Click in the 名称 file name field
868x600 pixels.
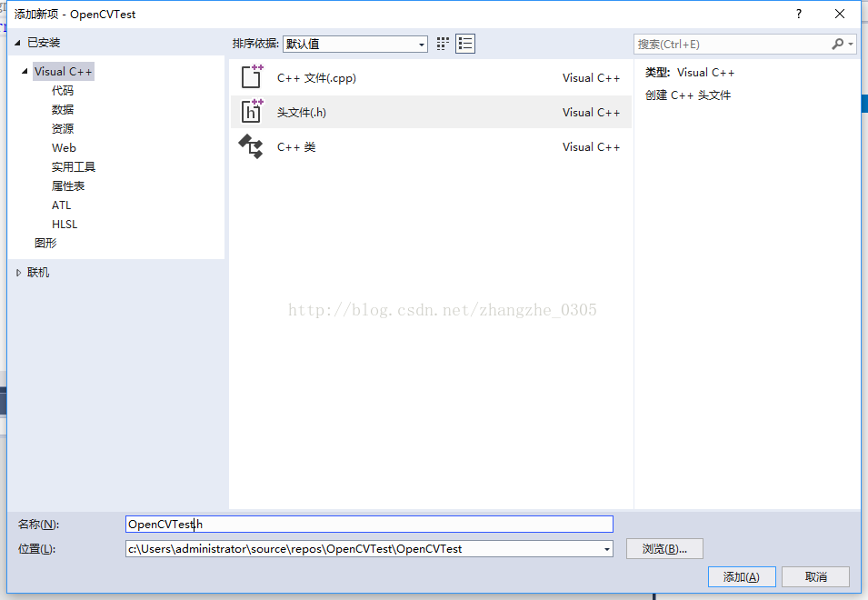(369, 525)
